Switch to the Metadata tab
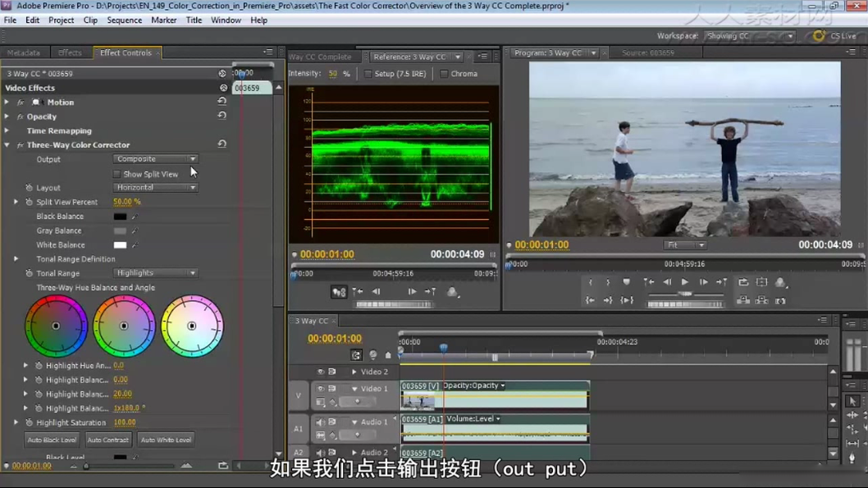The image size is (868, 488). click(24, 52)
